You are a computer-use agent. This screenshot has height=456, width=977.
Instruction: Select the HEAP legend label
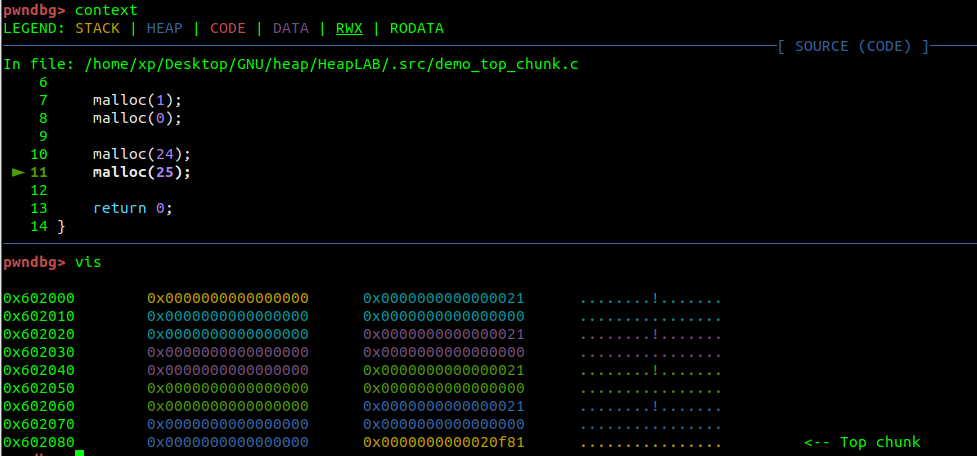(x=164, y=29)
